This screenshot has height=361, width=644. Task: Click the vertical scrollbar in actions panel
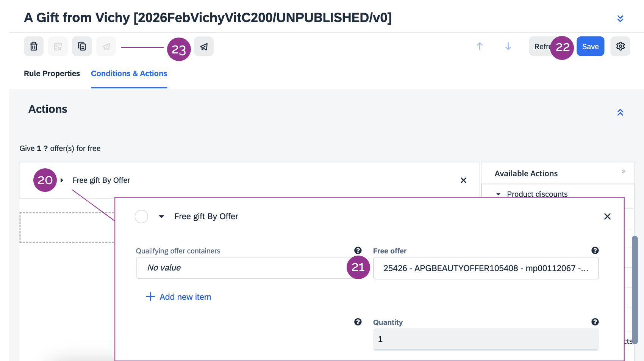[x=635, y=288]
